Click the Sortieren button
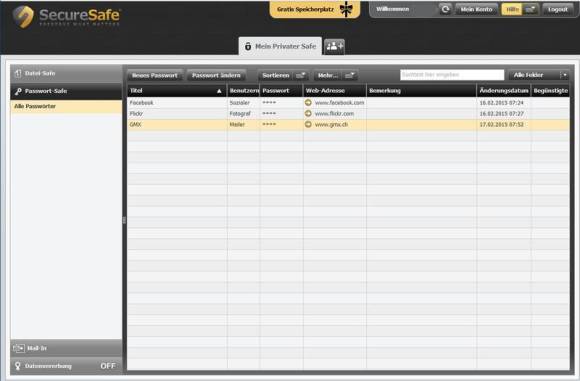Screen dimensions: 580x381 tap(276, 75)
